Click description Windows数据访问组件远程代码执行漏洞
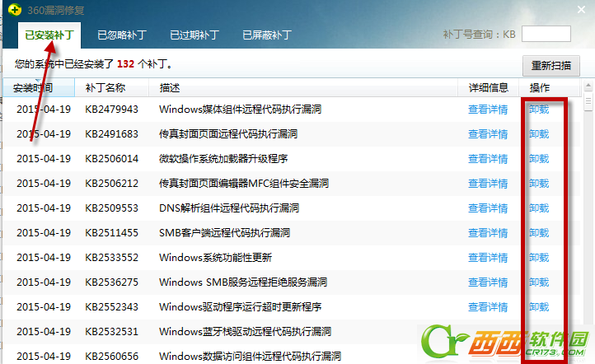Viewport: 595px width, 364px height. coord(250,357)
